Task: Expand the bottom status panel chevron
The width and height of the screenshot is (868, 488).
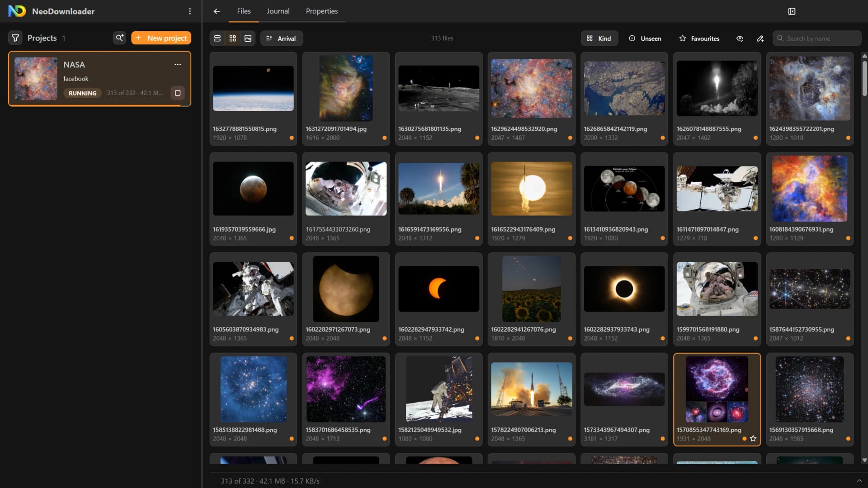Action: [x=859, y=481]
